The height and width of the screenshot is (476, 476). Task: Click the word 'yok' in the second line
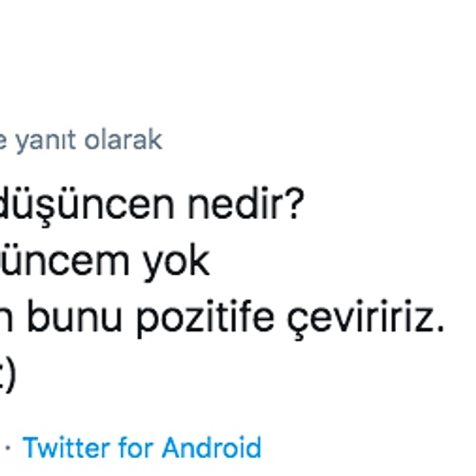point(176,264)
